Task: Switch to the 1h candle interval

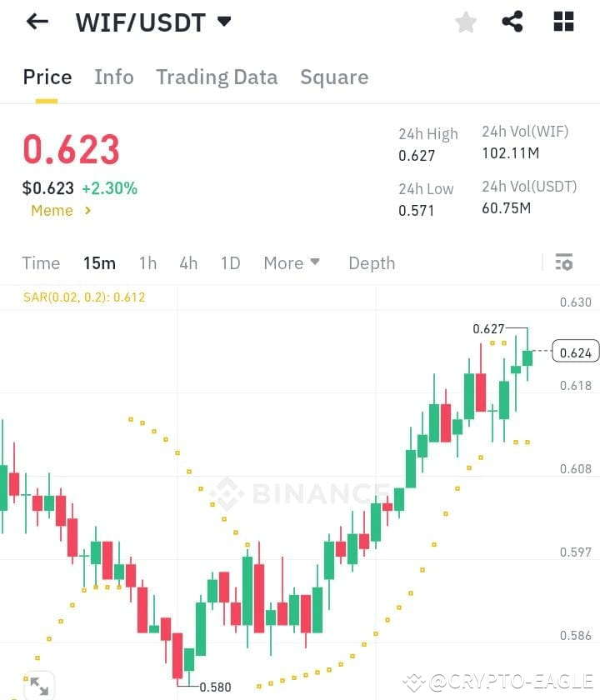Action: click(x=147, y=262)
